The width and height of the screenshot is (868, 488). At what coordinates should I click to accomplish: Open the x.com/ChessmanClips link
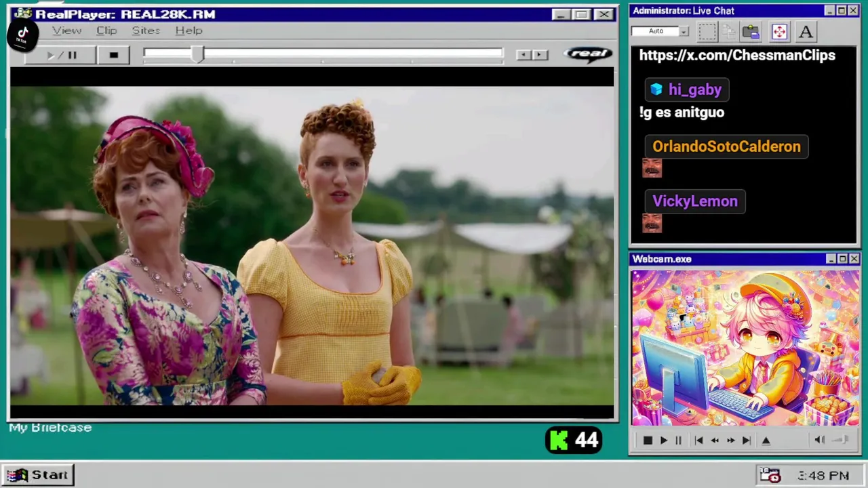(737, 56)
